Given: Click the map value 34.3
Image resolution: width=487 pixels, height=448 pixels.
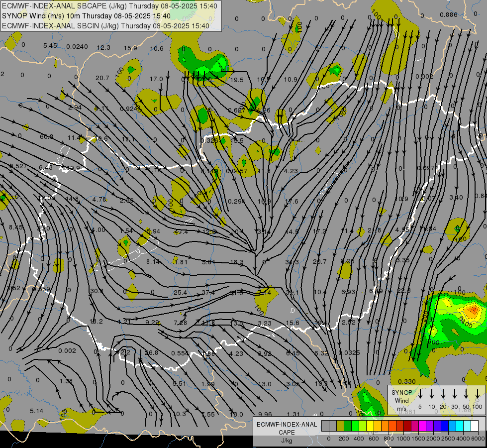Looking at the screenshot, I should (x=292, y=262).
